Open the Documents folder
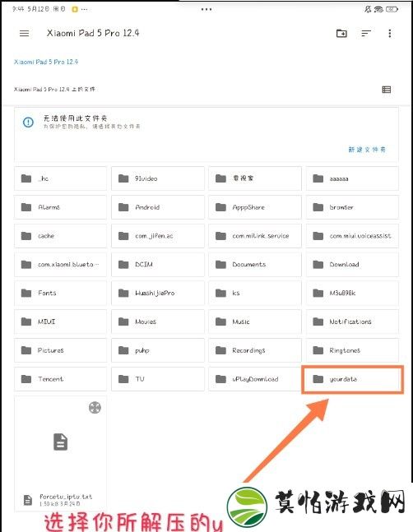 (255, 264)
